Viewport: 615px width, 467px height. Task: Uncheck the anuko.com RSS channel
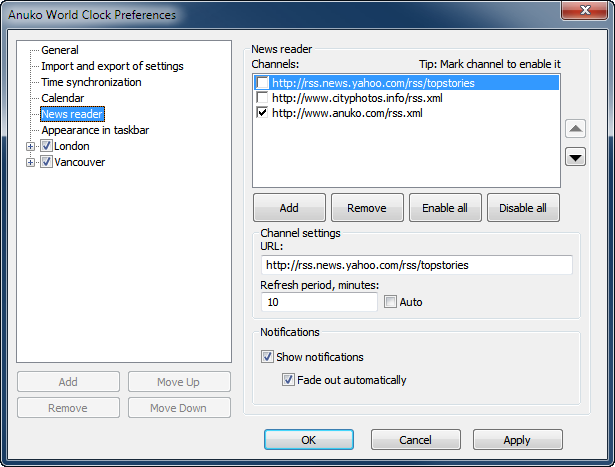pos(262,113)
